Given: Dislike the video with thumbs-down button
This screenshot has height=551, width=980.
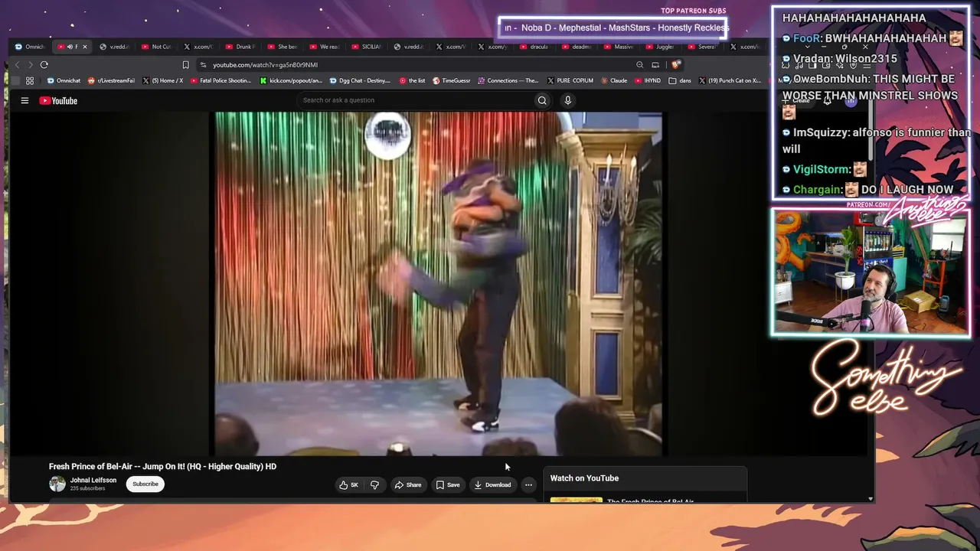Looking at the screenshot, I should (x=374, y=484).
